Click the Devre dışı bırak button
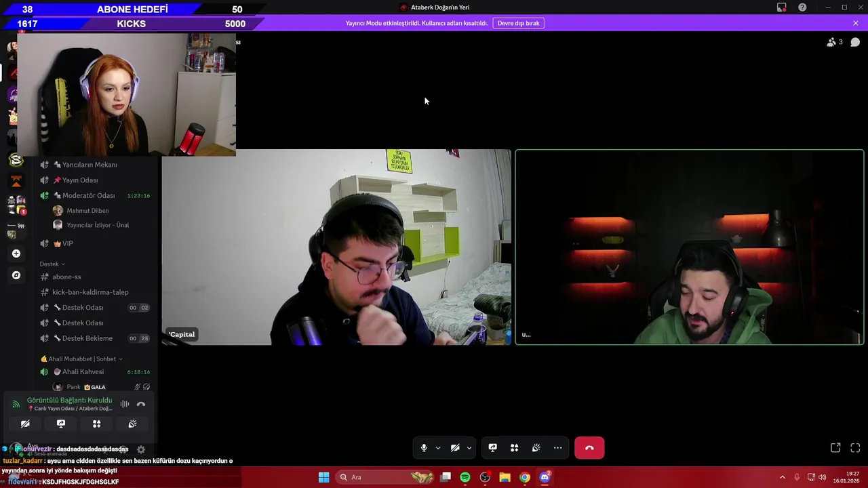 click(519, 23)
